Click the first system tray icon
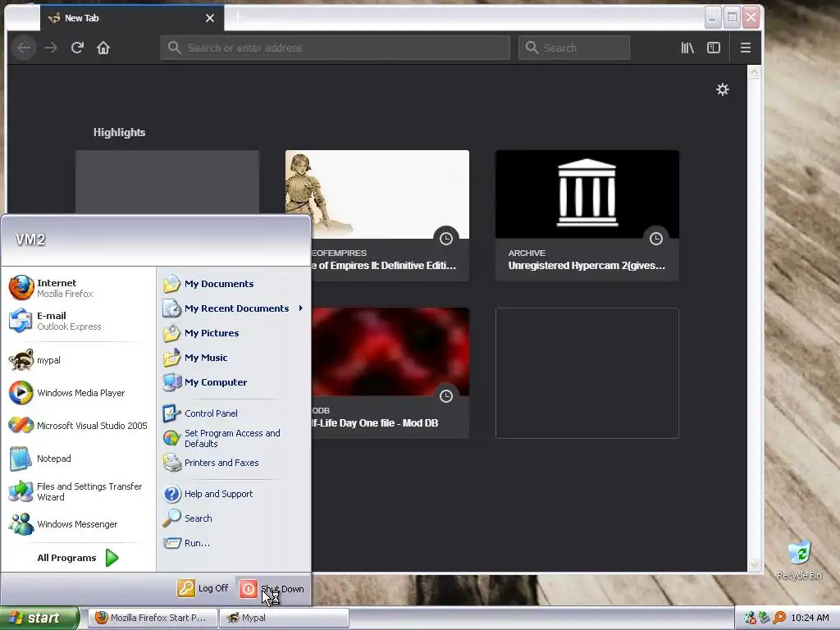This screenshot has height=630, width=840. (751, 618)
